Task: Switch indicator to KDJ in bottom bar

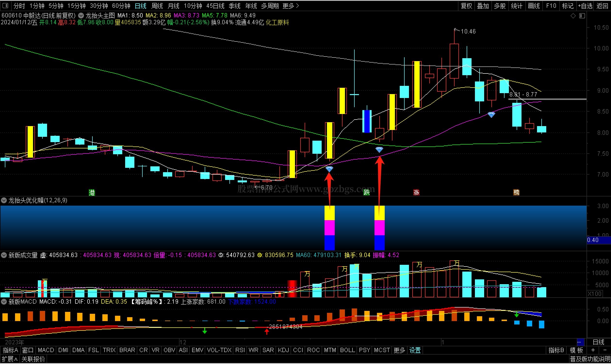Action: (283, 350)
